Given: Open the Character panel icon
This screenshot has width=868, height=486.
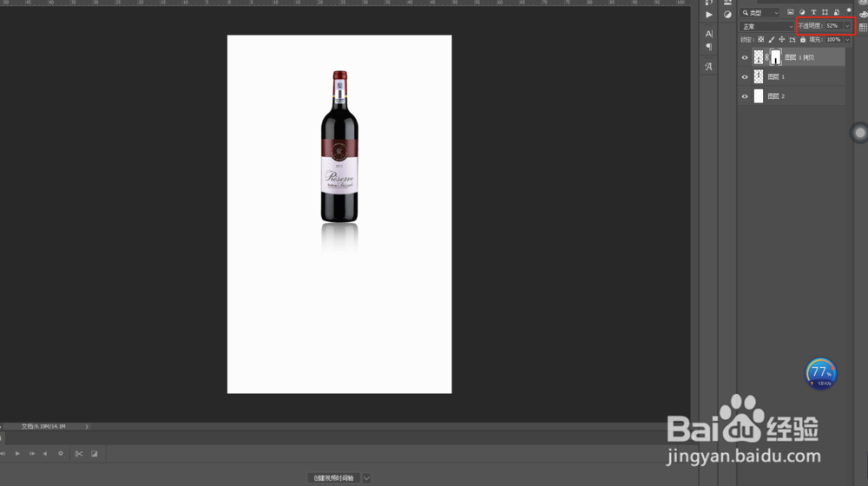Looking at the screenshot, I should click(709, 34).
